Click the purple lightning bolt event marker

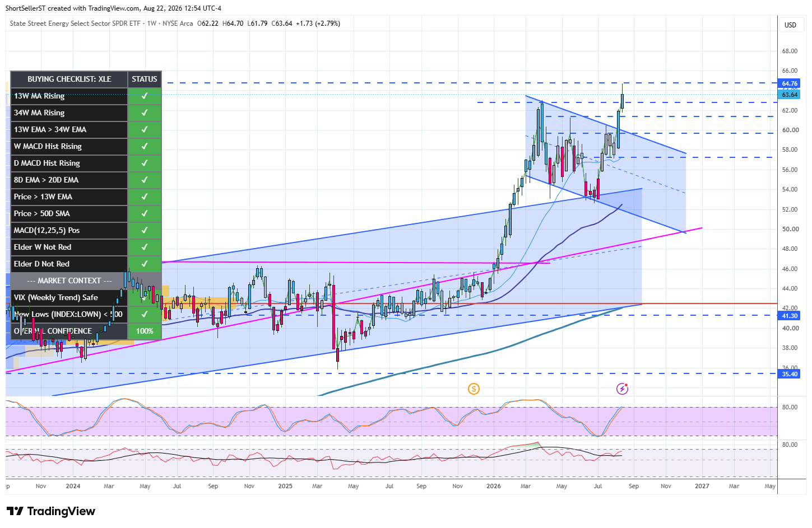click(x=622, y=389)
